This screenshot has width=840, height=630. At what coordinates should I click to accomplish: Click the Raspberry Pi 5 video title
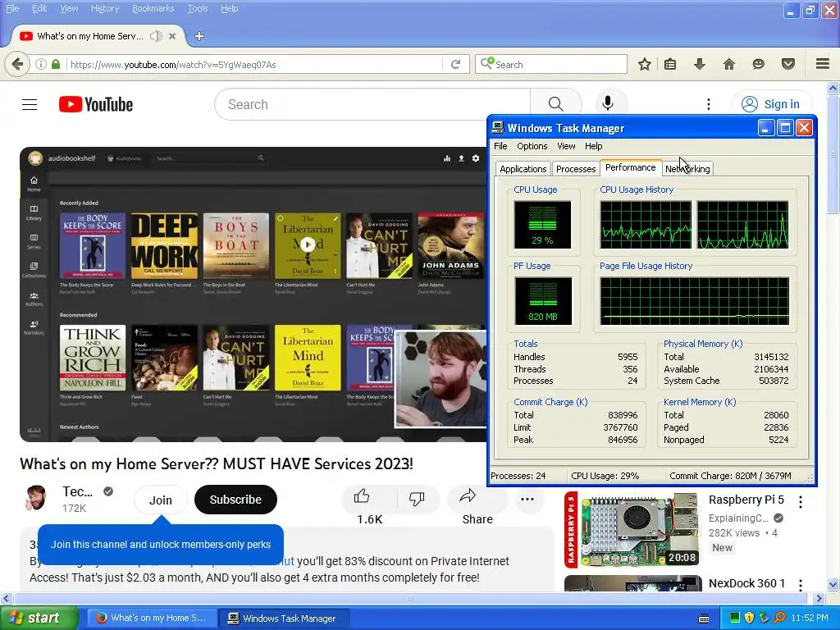(746, 500)
